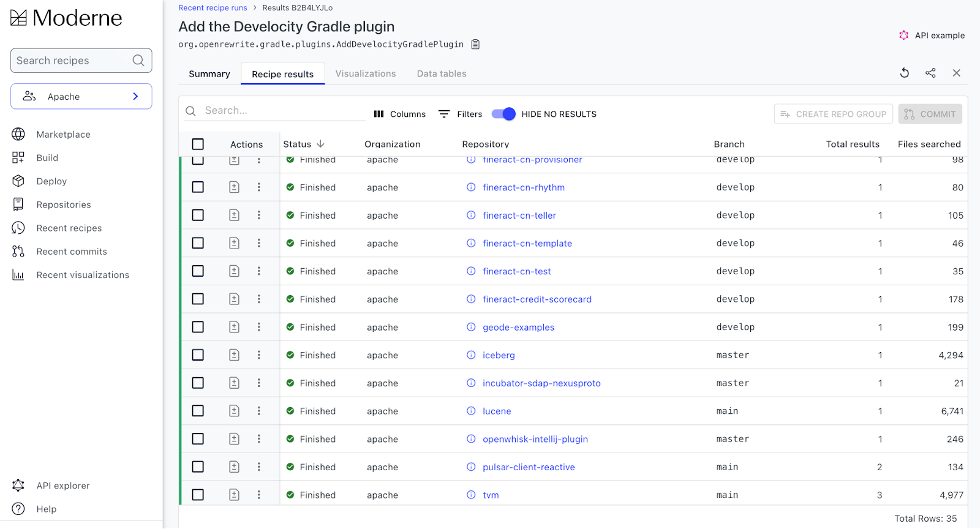Click the Recent commits branch icon
Image resolution: width=980 pixels, height=529 pixels.
pos(18,251)
